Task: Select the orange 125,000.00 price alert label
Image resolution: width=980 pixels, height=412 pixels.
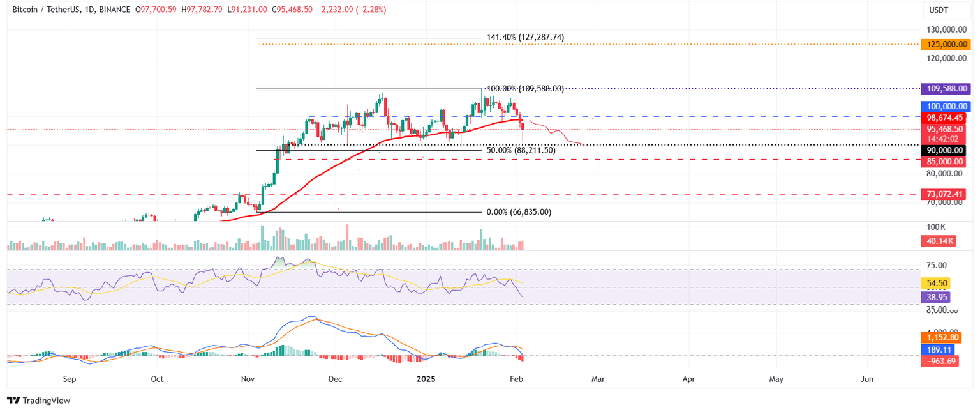Action: pyautogui.click(x=946, y=44)
